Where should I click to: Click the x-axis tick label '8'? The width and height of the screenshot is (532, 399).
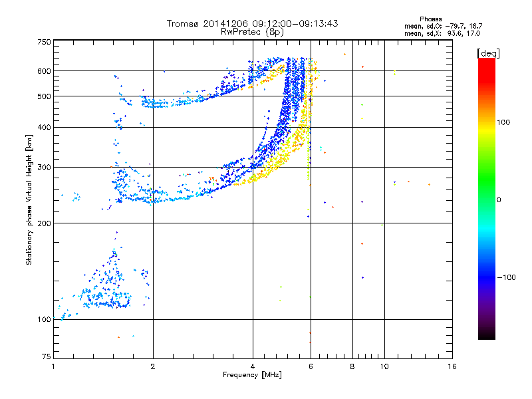352,366
